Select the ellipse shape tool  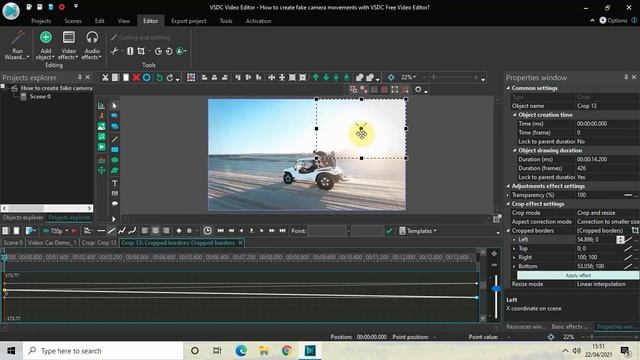pyautogui.click(x=115, y=160)
